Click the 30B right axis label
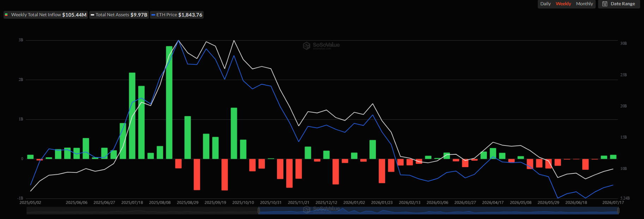 point(624,43)
